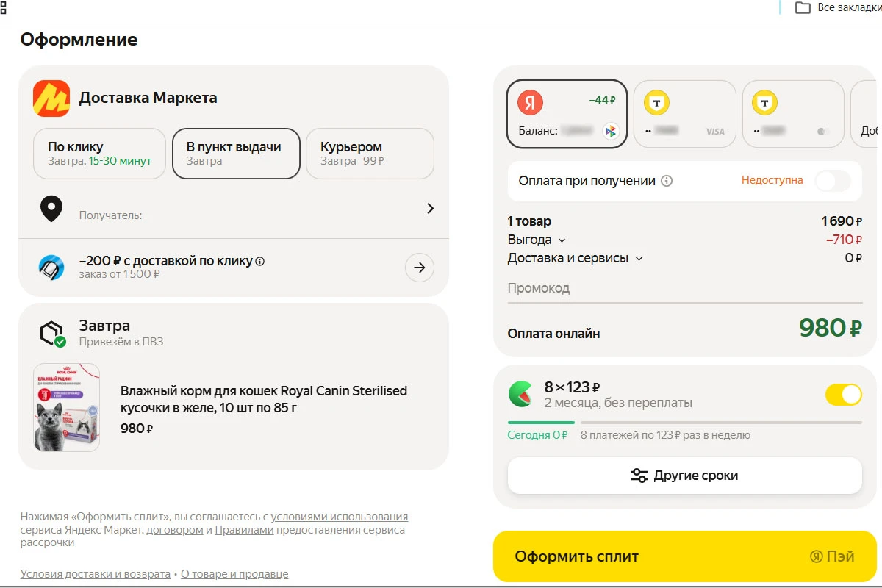This screenshot has width=882, height=588.
Task: Click the Сегодня 0 ₽ label
Action: coord(538,434)
